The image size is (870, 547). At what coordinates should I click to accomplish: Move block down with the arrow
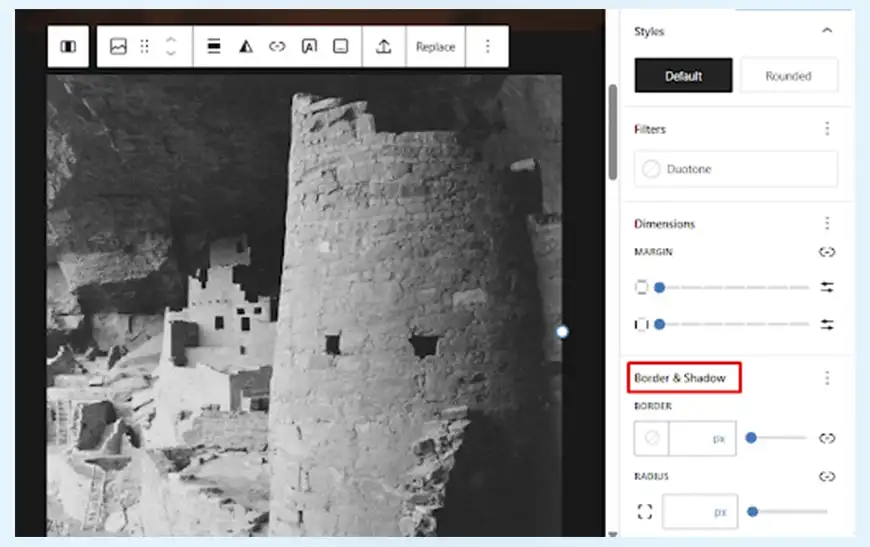click(x=171, y=53)
